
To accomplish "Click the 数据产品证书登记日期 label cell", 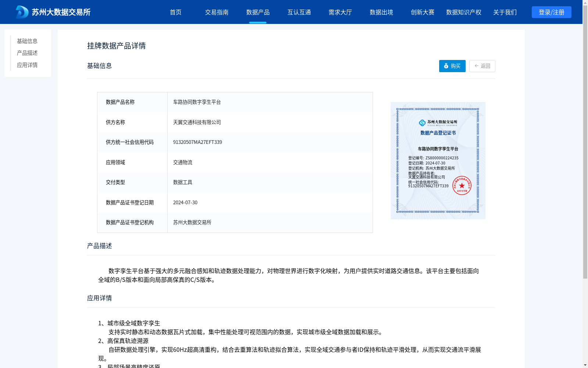I will pos(132,202).
